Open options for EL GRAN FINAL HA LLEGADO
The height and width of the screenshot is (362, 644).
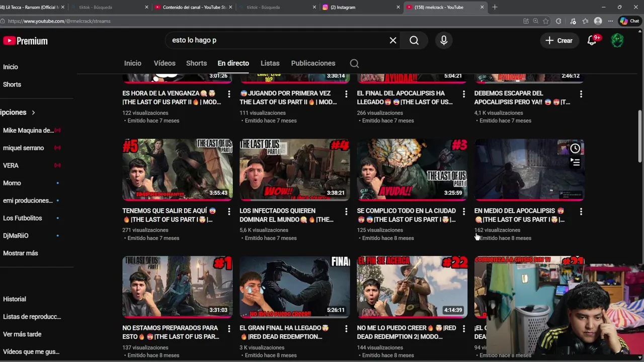346,329
